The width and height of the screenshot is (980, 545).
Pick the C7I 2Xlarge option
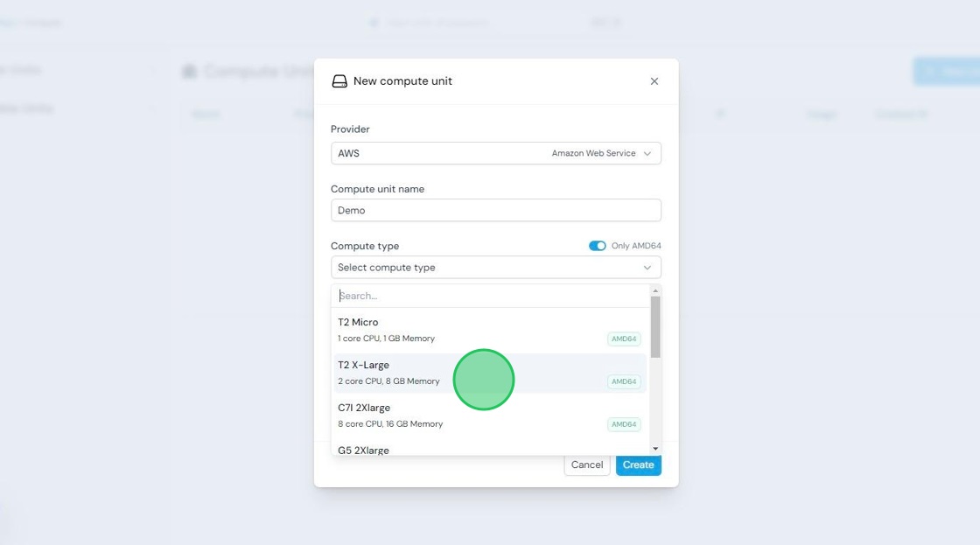490,416
